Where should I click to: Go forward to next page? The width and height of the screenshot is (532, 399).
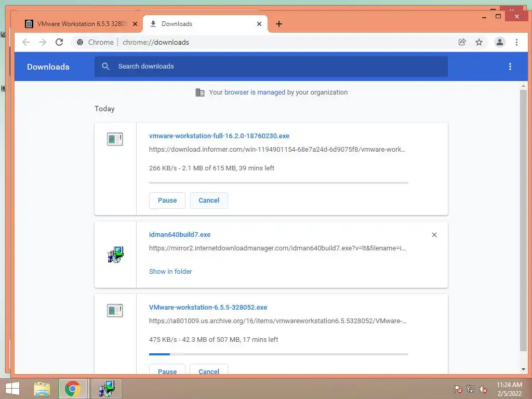(x=43, y=42)
